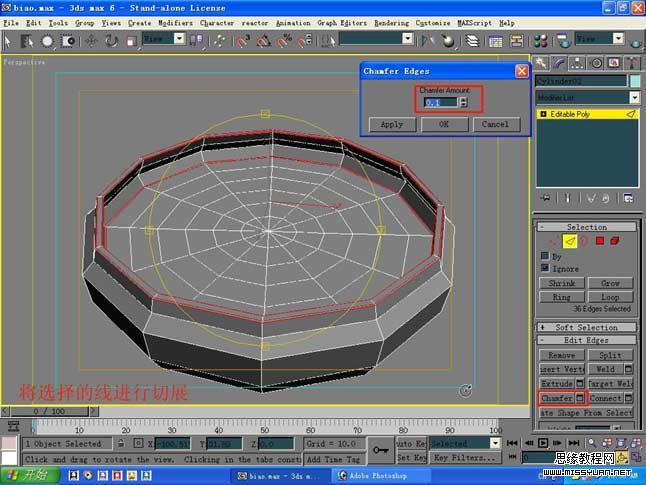The width and height of the screenshot is (646, 485).
Task: Switch to the Utilities command panel tab
Action: (x=632, y=63)
